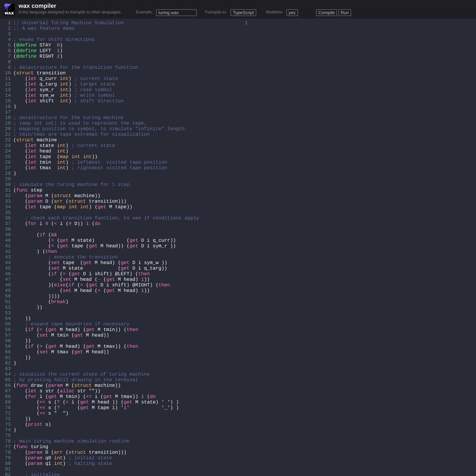The width and height of the screenshot is (476, 476).
Task: Click the "sym_w int" declaration line
Action: [x=70, y=95]
